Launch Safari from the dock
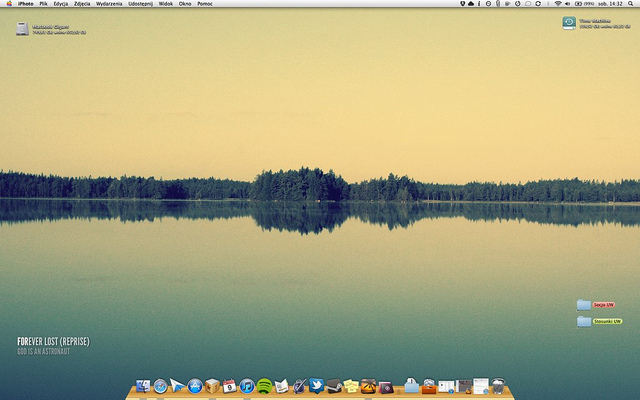This screenshot has height=400, width=640. 160,386
